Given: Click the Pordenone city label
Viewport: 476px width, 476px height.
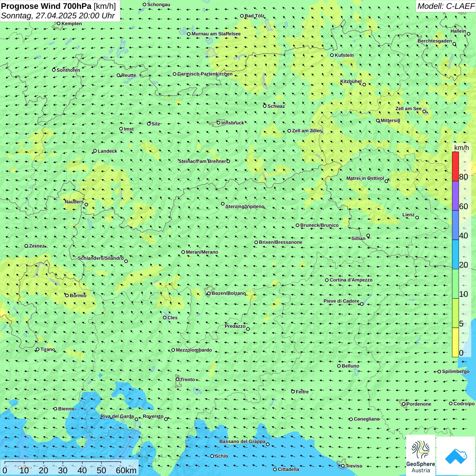Looking at the screenshot, I should 419,404.
